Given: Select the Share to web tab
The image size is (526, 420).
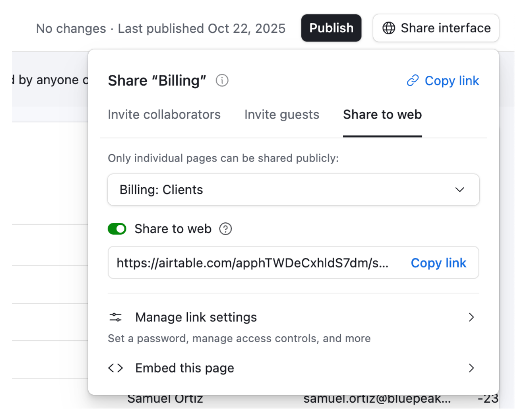Looking at the screenshot, I should tap(382, 115).
